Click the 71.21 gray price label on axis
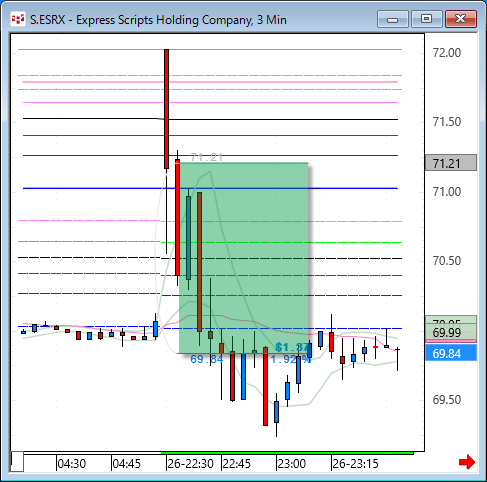This screenshot has width=487, height=482. [451, 163]
